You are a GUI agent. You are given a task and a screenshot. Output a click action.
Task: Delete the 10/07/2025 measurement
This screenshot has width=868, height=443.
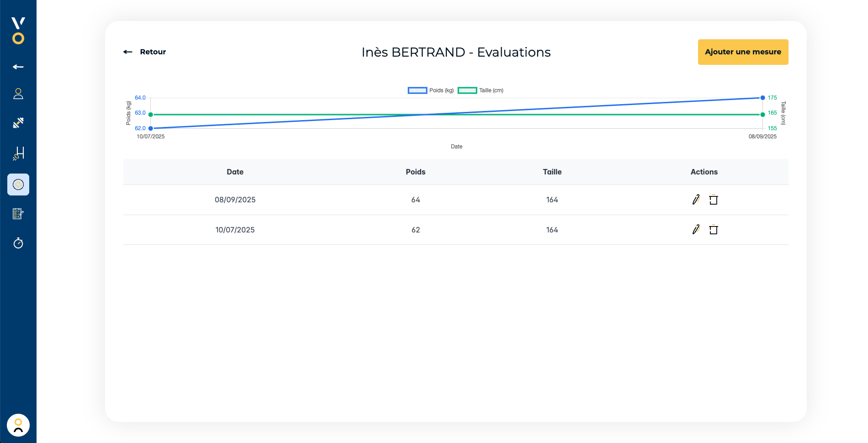tap(713, 230)
